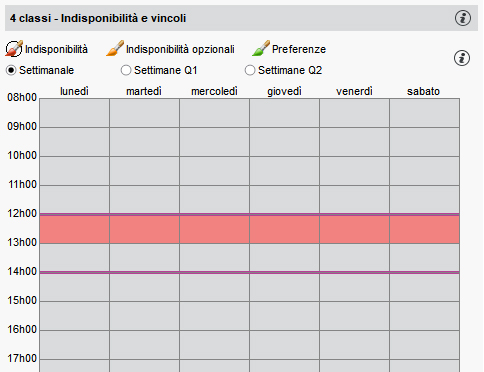Image resolution: width=484 pixels, height=372 pixels.
Task: Click the Indisponibilità opzionali label
Action: [x=180, y=49]
